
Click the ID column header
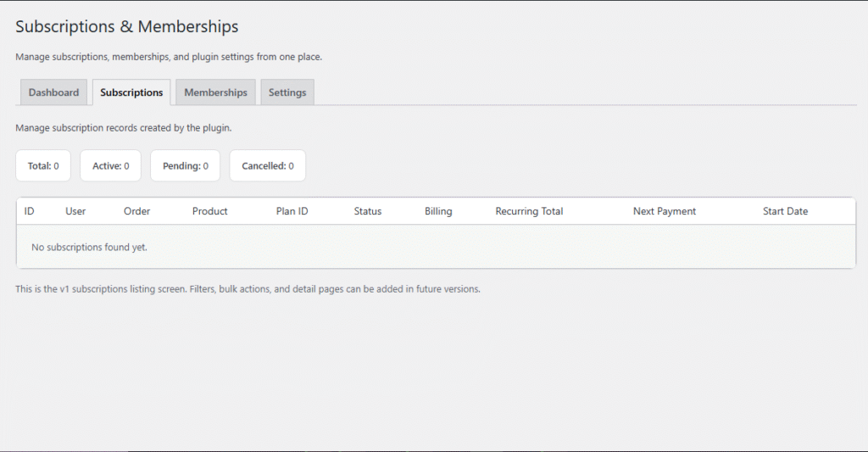coord(30,211)
